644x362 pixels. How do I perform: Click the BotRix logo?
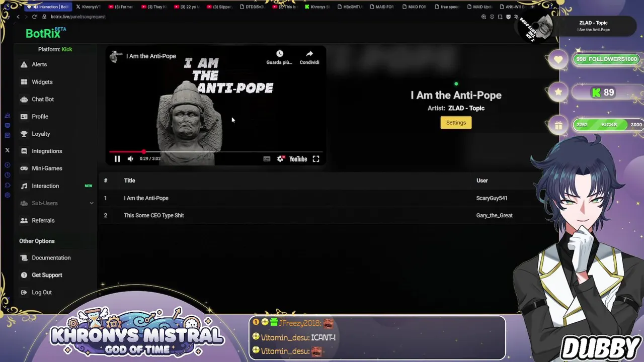pyautogui.click(x=45, y=33)
